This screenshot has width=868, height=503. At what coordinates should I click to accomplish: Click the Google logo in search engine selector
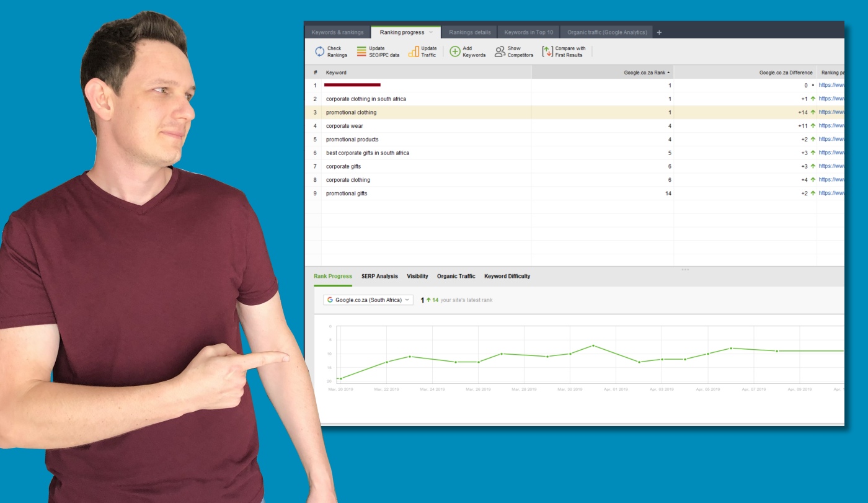click(330, 300)
